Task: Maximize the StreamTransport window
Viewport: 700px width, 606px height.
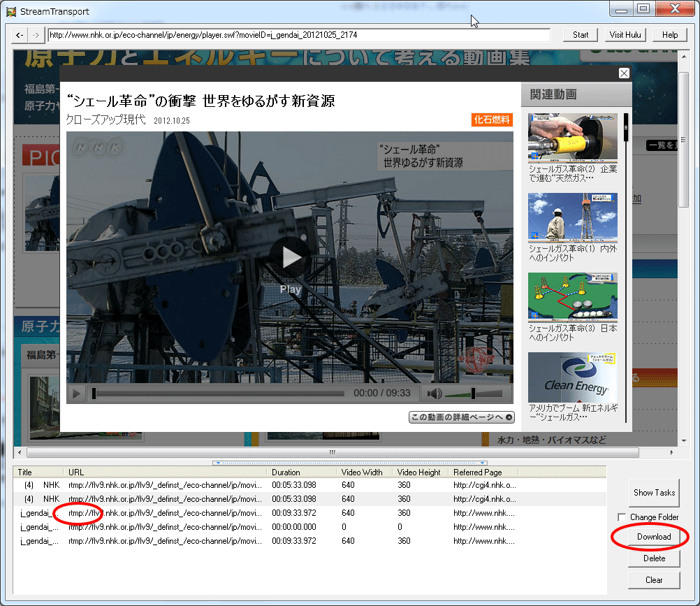Action: pos(643,9)
